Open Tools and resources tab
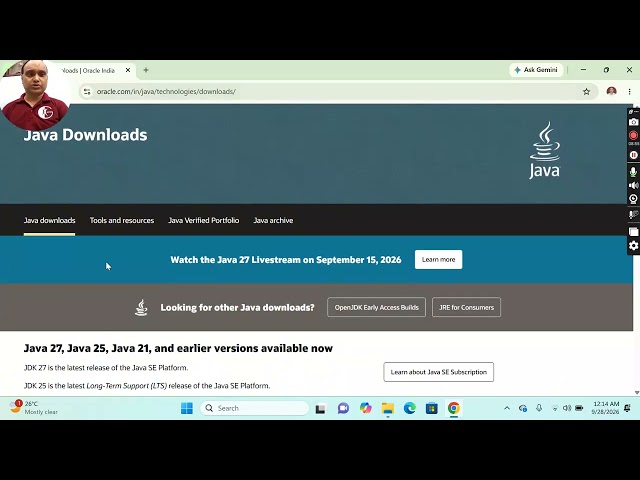 [122, 220]
